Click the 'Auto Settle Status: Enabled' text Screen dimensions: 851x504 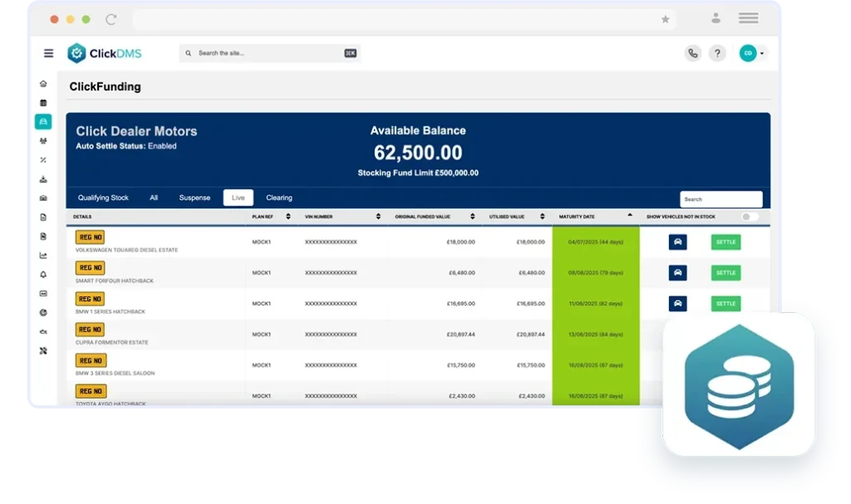(x=126, y=146)
